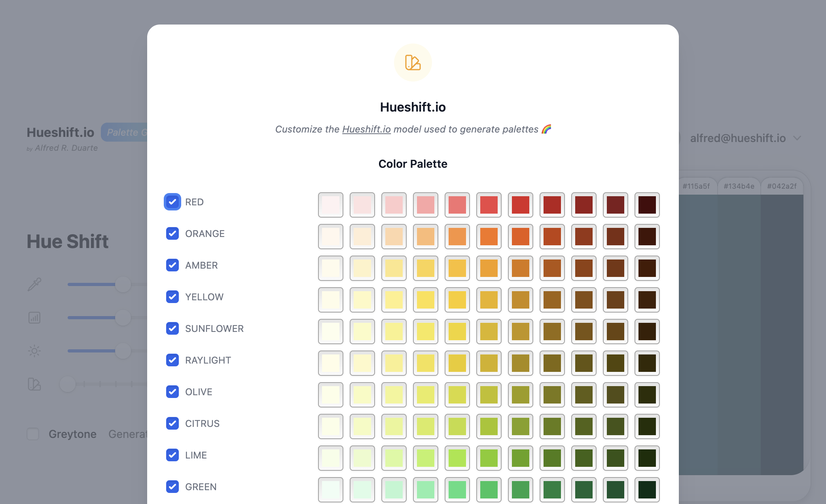Viewport: 826px width, 504px height.
Task: Switch to the #042a2f color tab
Action: 782,186
